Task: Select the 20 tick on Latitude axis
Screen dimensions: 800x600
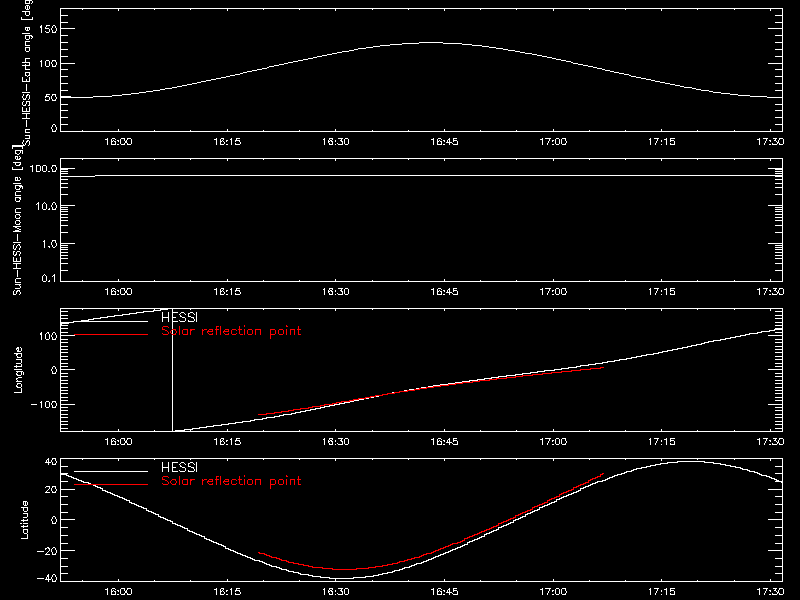Action: point(51,490)
